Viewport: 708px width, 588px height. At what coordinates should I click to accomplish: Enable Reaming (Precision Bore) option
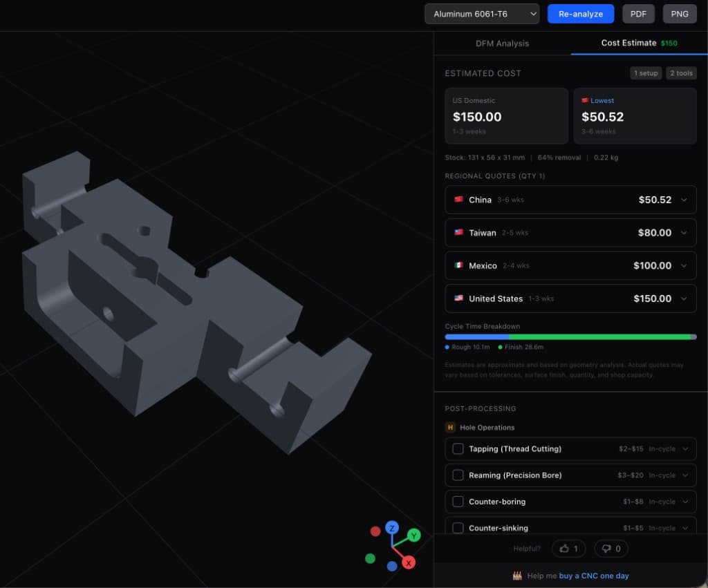coord(458,475)
